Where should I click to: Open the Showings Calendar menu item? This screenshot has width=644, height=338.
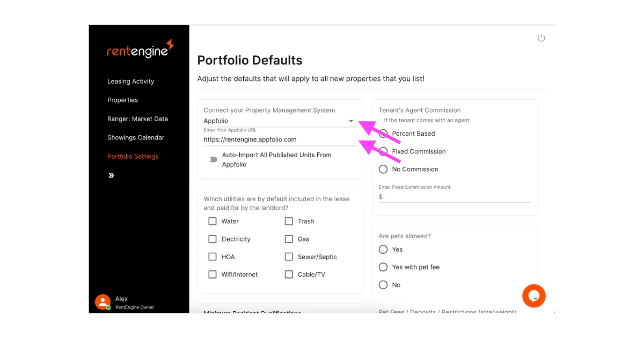[x=135, y=137]
